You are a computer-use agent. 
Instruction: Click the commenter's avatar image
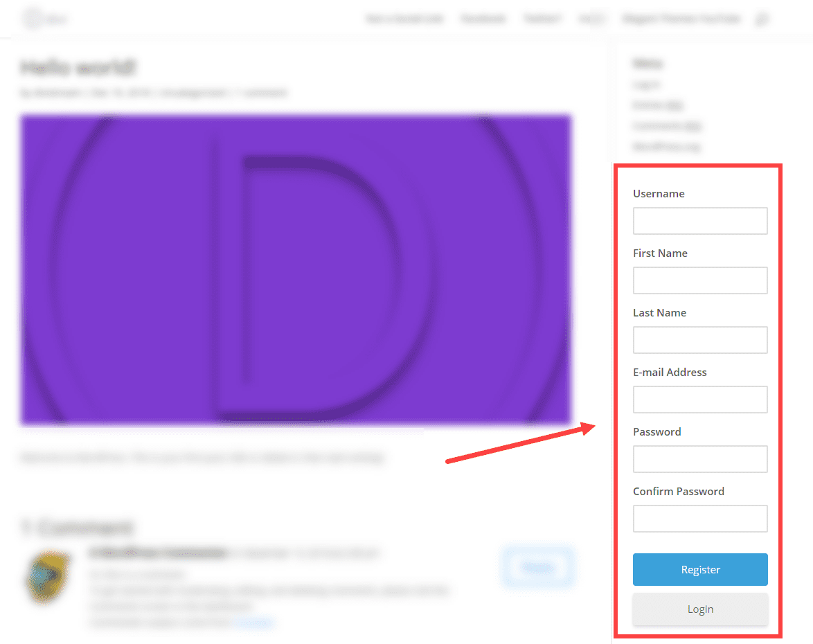[x=47, y=578]
